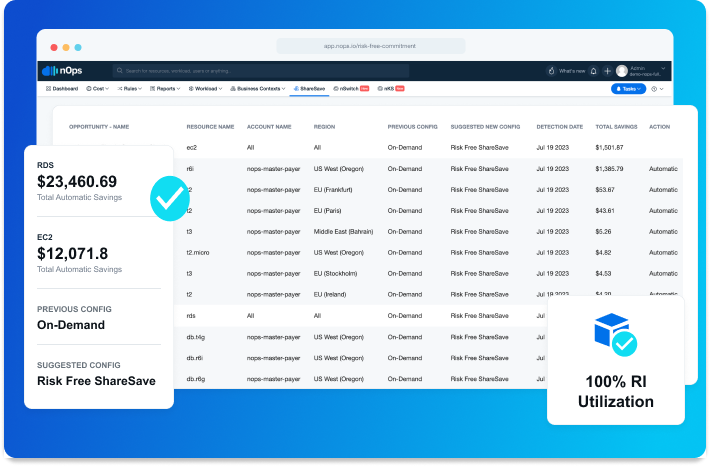Open the nKS tab
Image resolution: width=710 pixels, height=466 pixels.
pos(391,89)
